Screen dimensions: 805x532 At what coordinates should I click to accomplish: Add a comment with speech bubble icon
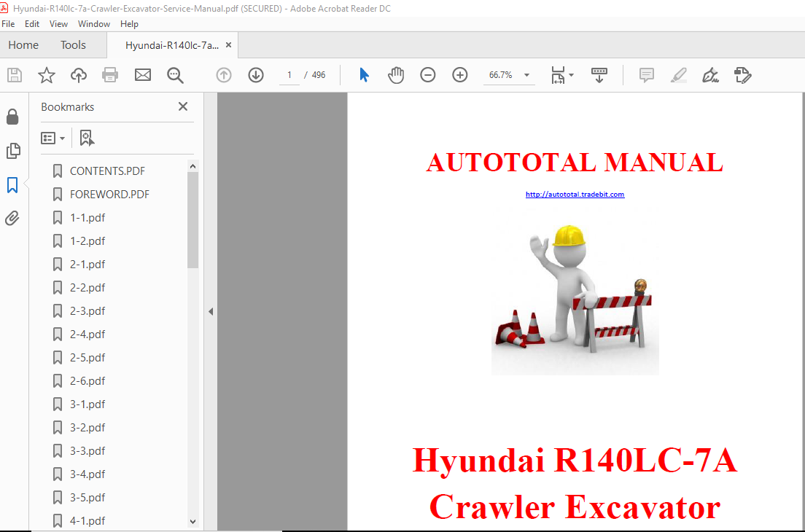[646, 75]
